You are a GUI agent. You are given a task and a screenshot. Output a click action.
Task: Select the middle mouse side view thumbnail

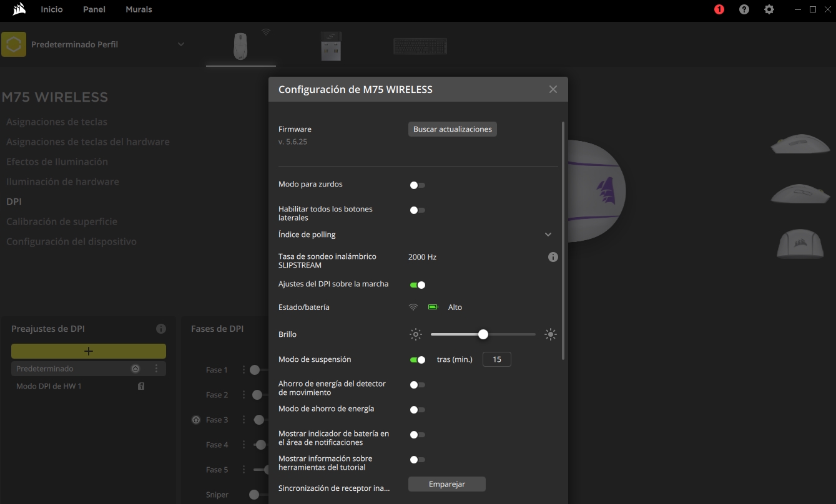pyautogui.click(x=799, y=193)
